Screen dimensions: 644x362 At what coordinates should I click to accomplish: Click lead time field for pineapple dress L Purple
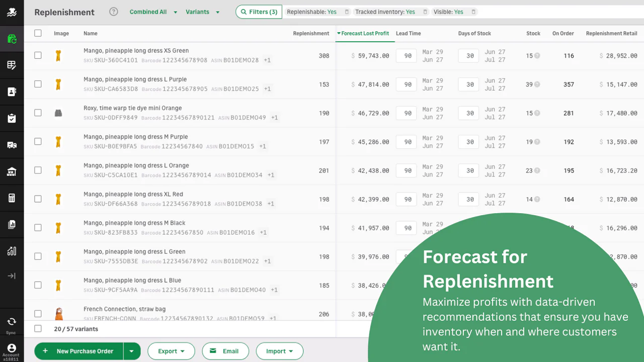pos(408,84)
